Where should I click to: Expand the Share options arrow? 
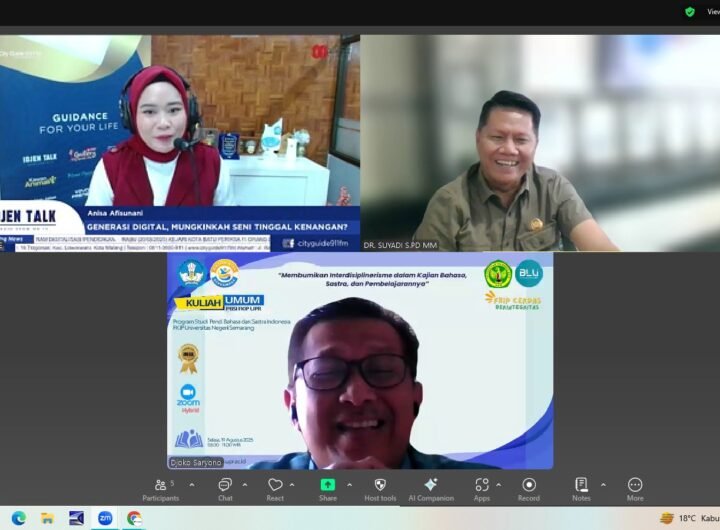point(349,485)
